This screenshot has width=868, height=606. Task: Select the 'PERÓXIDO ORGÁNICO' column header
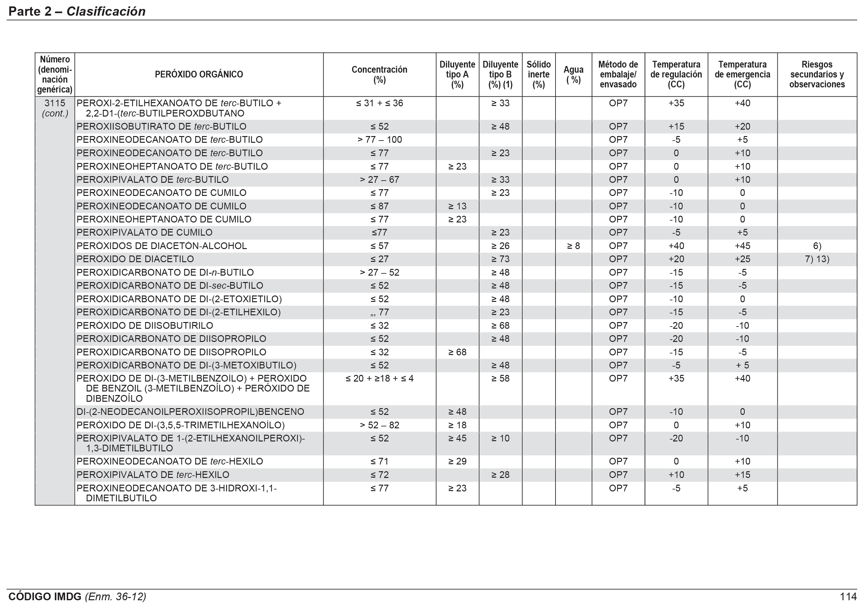pos(199,75)
